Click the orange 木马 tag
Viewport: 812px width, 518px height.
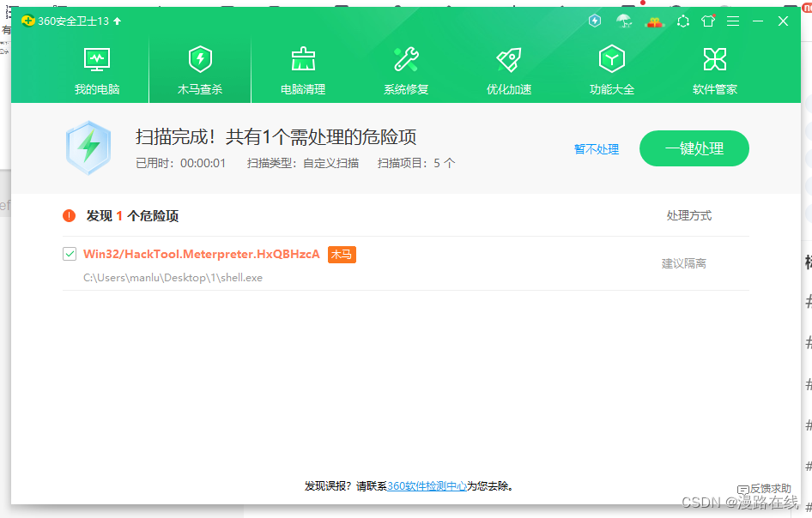pos(342,254)
